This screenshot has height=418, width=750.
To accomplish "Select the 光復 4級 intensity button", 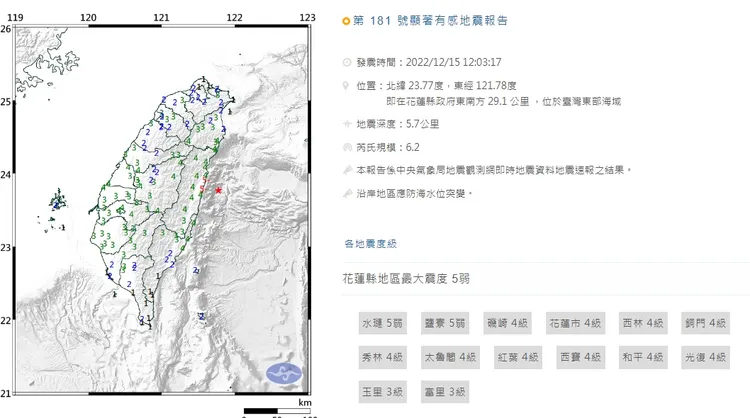I will (x=706, y=357).
